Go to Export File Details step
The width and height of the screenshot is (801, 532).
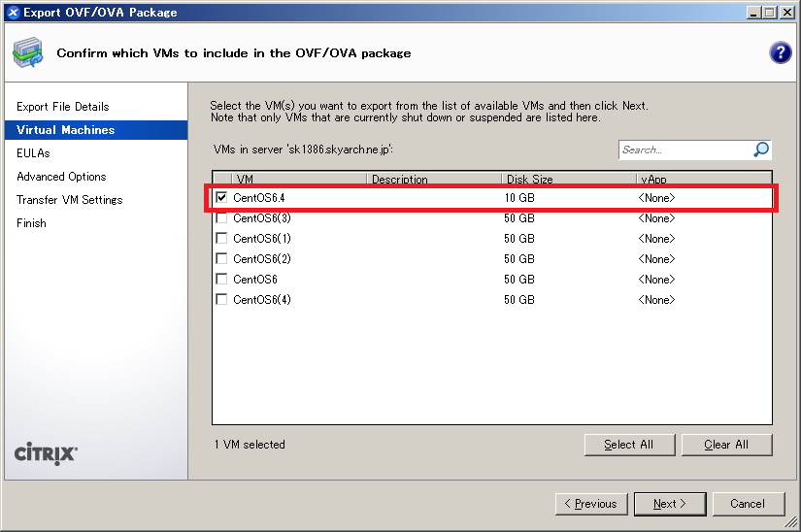[x=63, y=107]
